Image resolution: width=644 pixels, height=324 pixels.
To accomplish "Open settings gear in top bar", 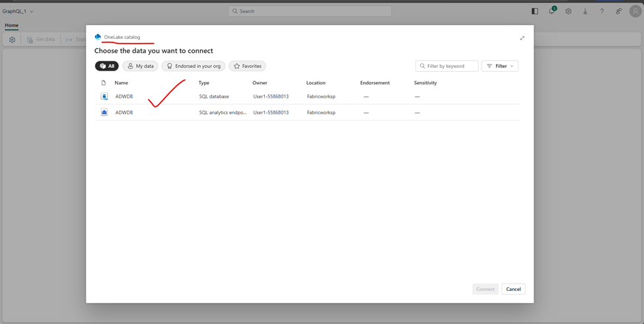I will pos(568,11).
